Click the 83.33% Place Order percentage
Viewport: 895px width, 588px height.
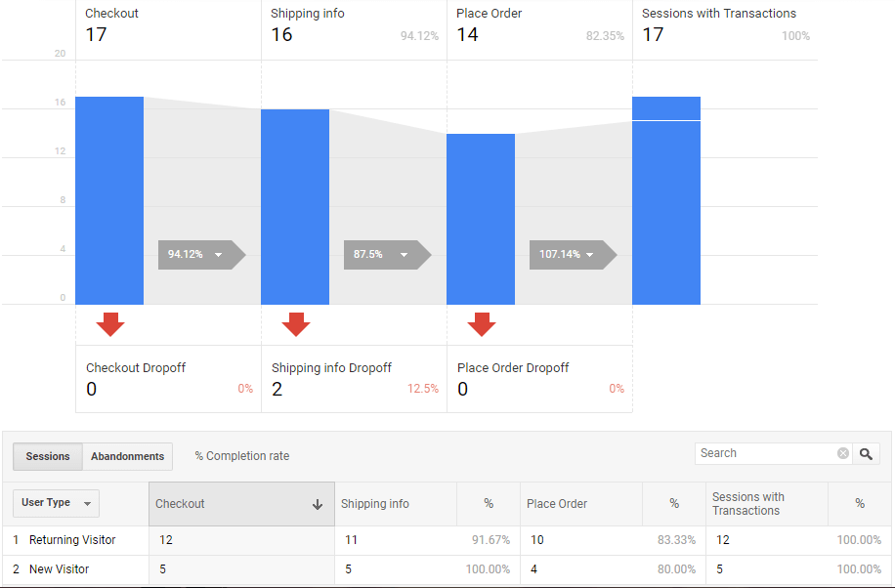[x=676, y=540]
